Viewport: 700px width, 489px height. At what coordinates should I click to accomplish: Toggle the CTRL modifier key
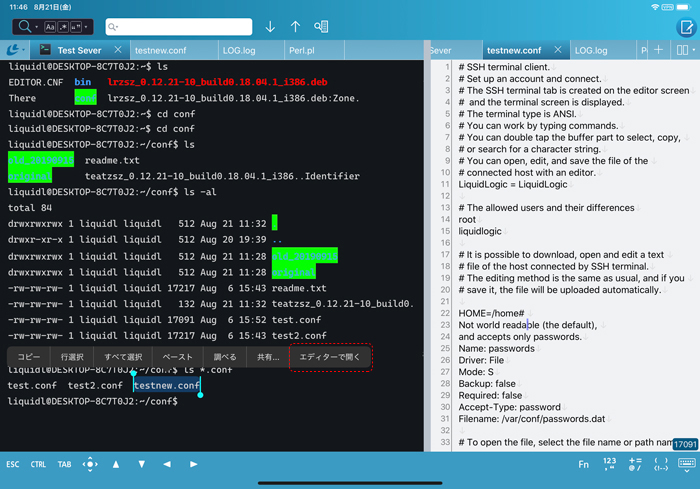(38, 464)
